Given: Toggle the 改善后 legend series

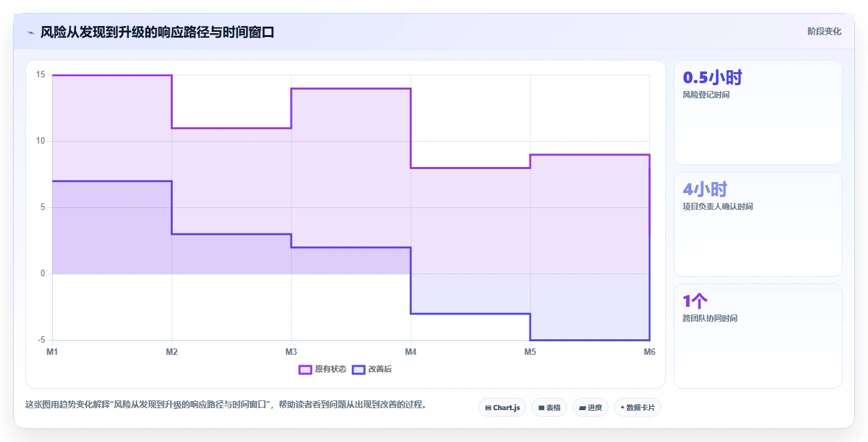Looking at the screenshot, I should pyautogui.click(x=372, y=369).
